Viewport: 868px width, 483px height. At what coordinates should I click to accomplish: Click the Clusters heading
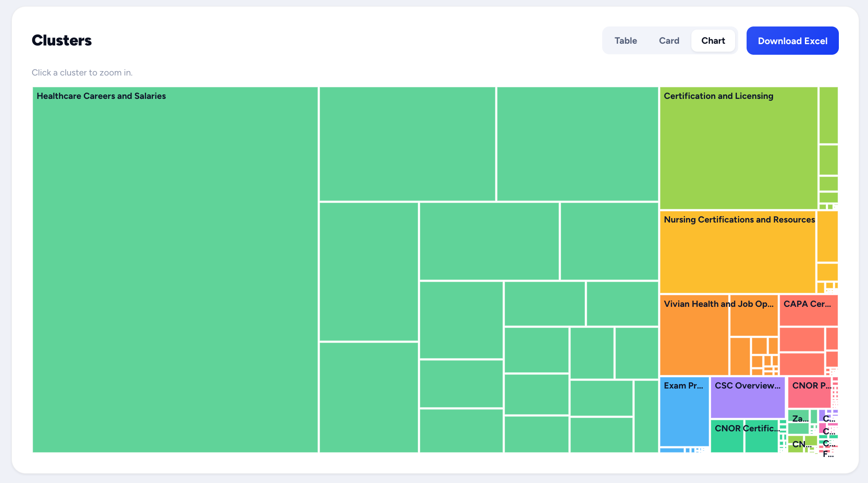pyautogui.click(x=62, y=40)
